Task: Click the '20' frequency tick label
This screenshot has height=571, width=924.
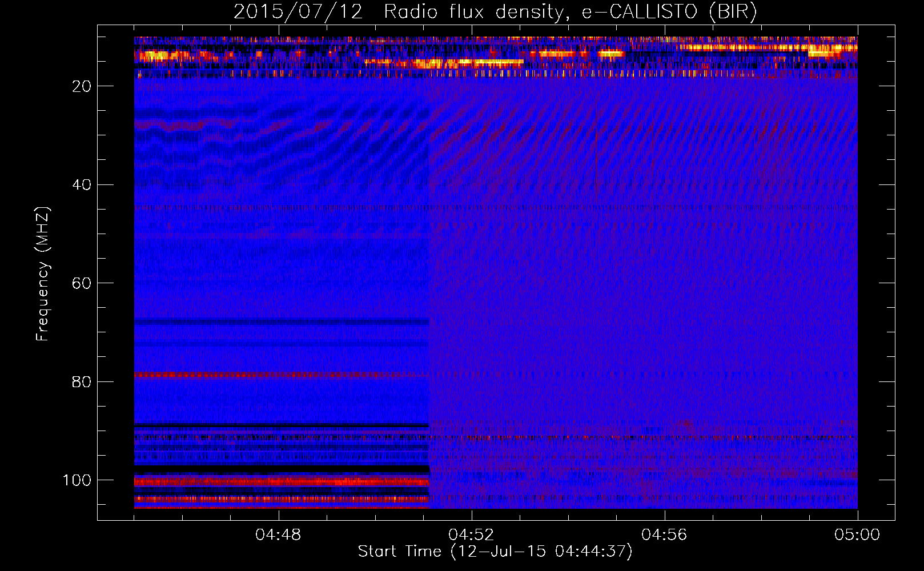Action: pyautogui.click(x=82, y=86)
